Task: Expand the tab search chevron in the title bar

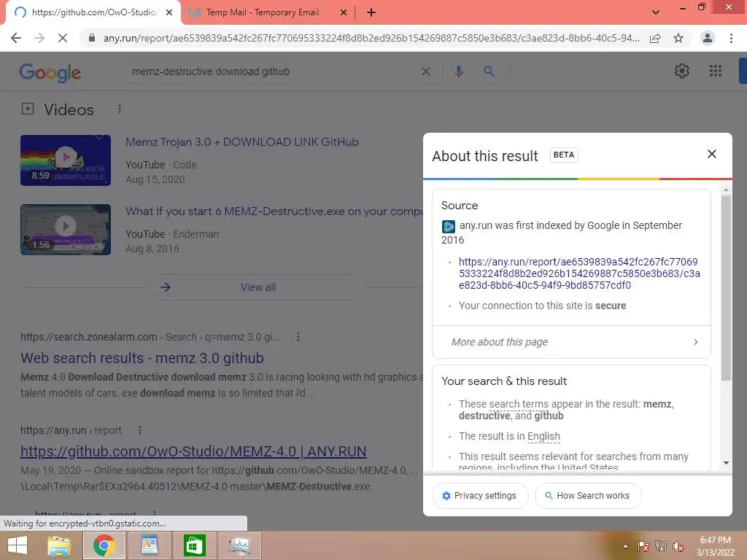Action: tap(656, 13)
